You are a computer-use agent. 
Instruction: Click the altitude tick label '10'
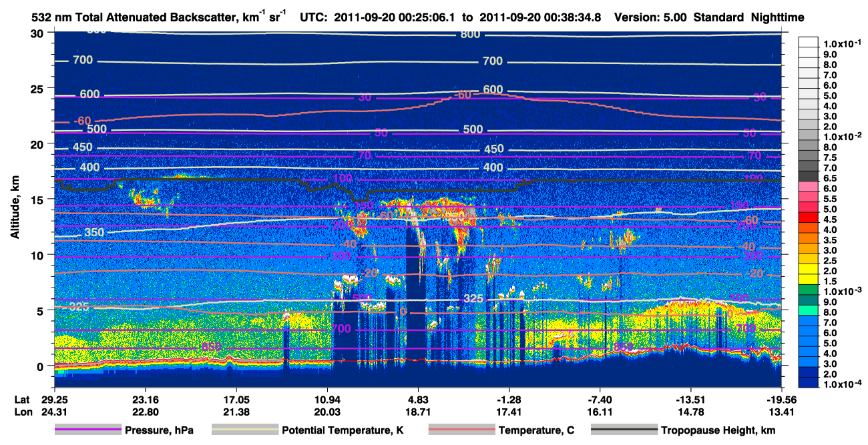click(x=38, y=255)
